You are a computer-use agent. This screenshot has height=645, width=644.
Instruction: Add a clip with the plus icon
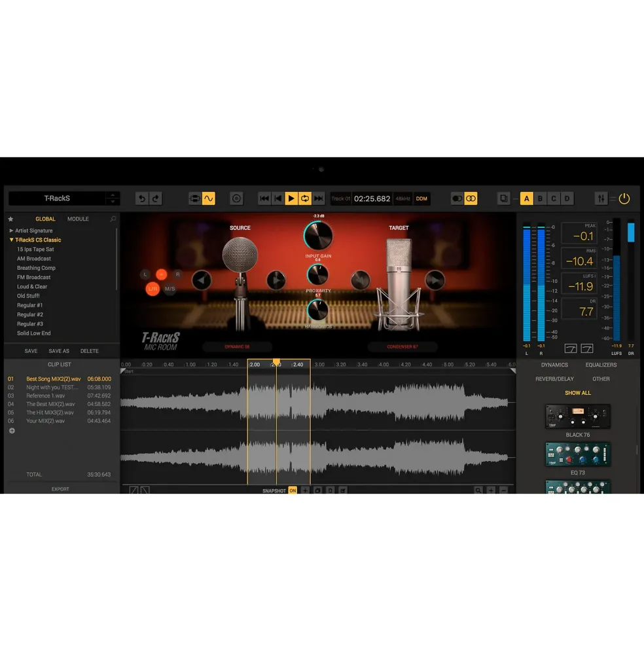coord(12,431)
